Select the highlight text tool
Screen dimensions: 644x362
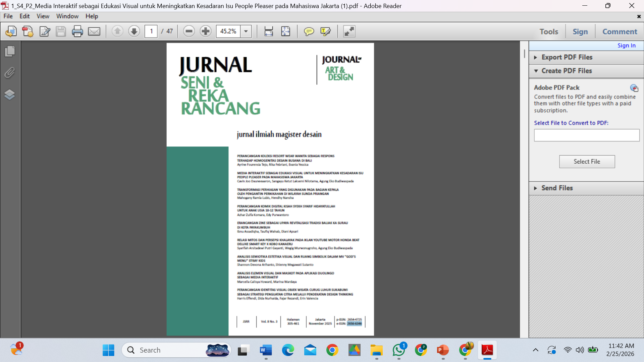(325, 32)
